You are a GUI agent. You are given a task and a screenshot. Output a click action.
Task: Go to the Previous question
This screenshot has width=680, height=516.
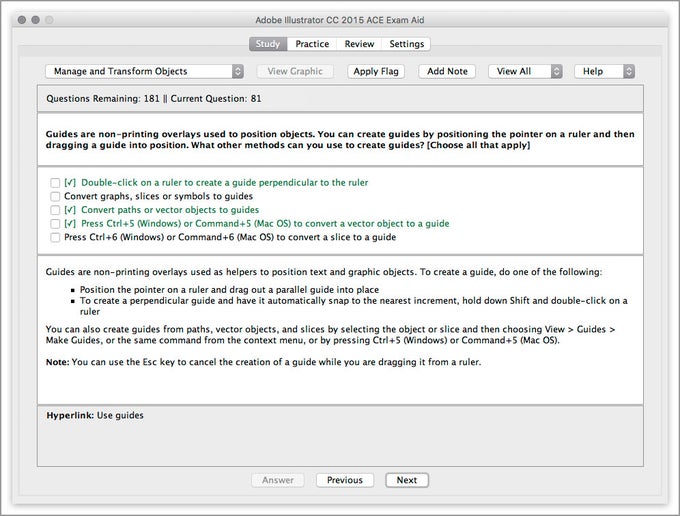345,480
